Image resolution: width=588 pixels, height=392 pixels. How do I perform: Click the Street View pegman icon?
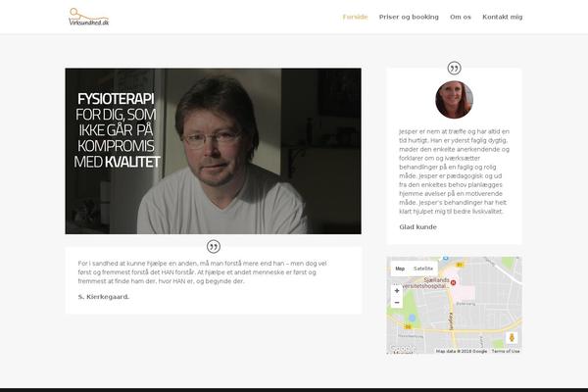tap(512, 337)
